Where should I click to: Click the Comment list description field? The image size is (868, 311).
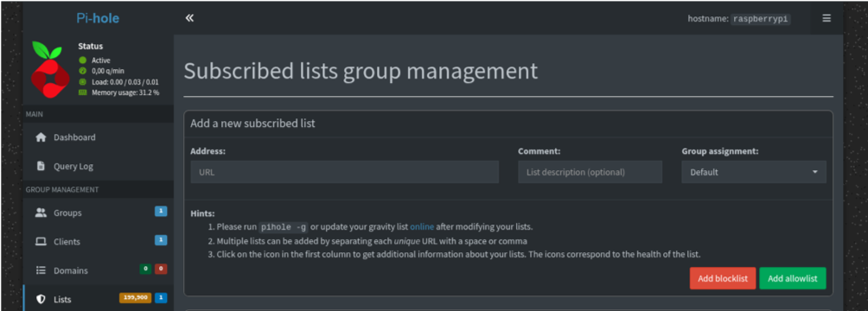click(590, 172)
